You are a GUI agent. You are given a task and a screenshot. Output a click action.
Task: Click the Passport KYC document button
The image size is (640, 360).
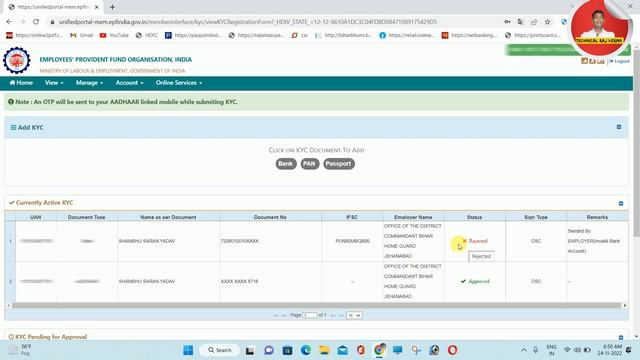click(338, 164)
